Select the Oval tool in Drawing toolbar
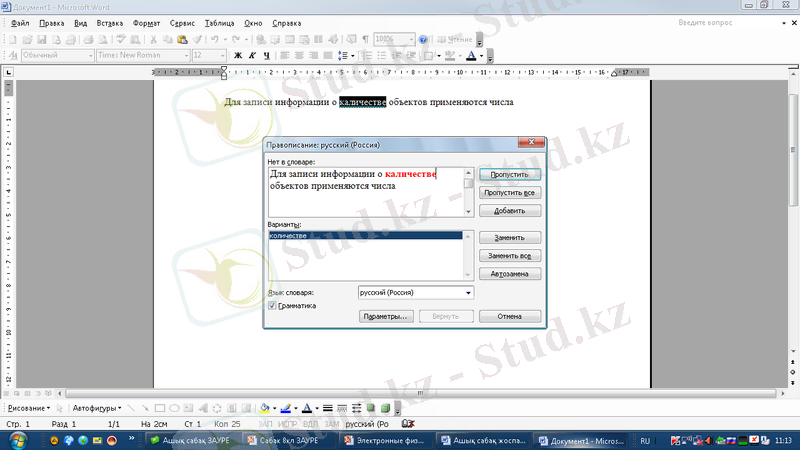Image resolution: width=800 pixels, height=450 pixels. pyautogui.click(x=174, y=408)
